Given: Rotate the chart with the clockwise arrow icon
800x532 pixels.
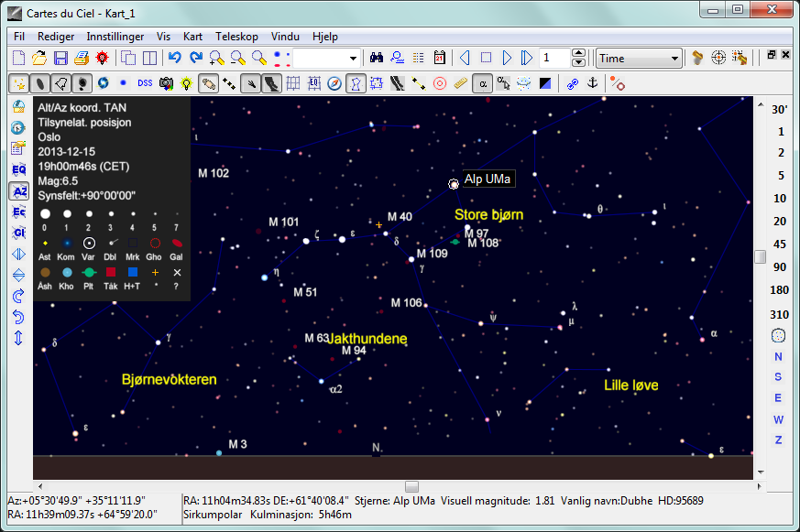Looking at the screenshot, I should pyautogui.click(x=18, y=296).
